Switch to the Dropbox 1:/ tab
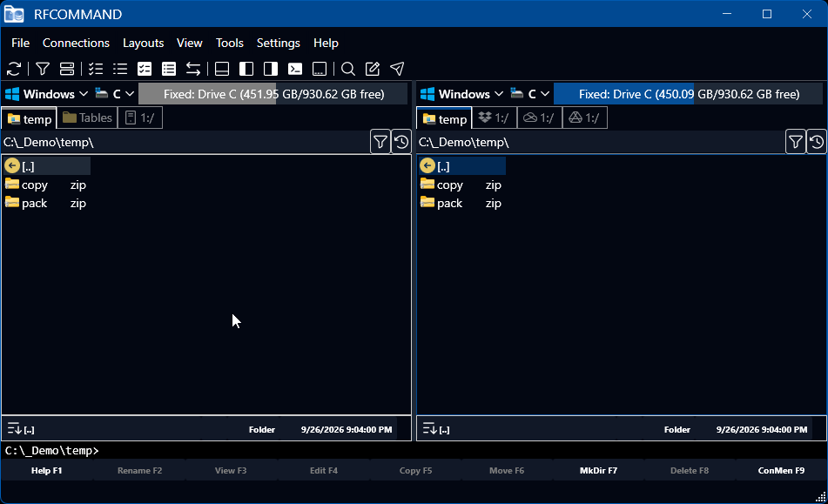The width and height of the screenshot is (828, 504). click(494, 118)
